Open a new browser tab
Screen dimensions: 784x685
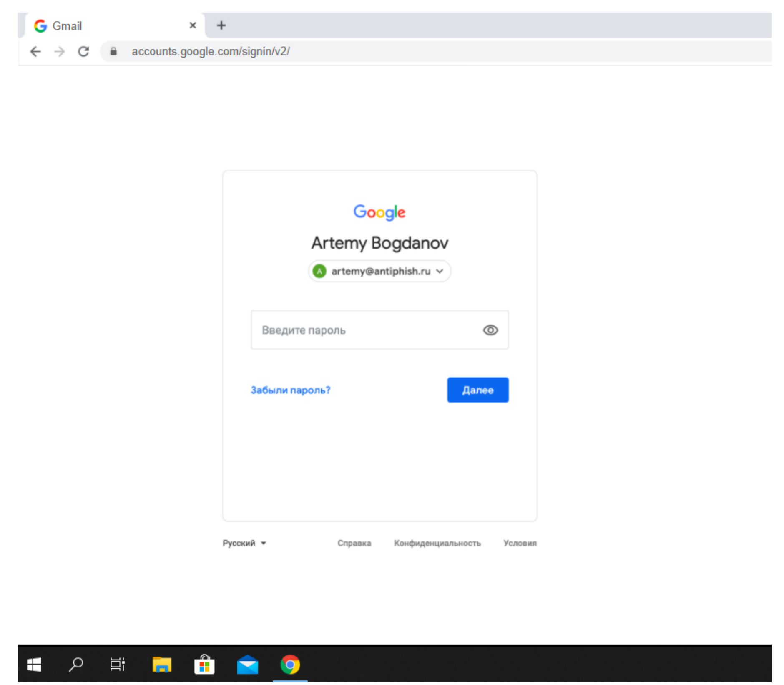point(221,25)
